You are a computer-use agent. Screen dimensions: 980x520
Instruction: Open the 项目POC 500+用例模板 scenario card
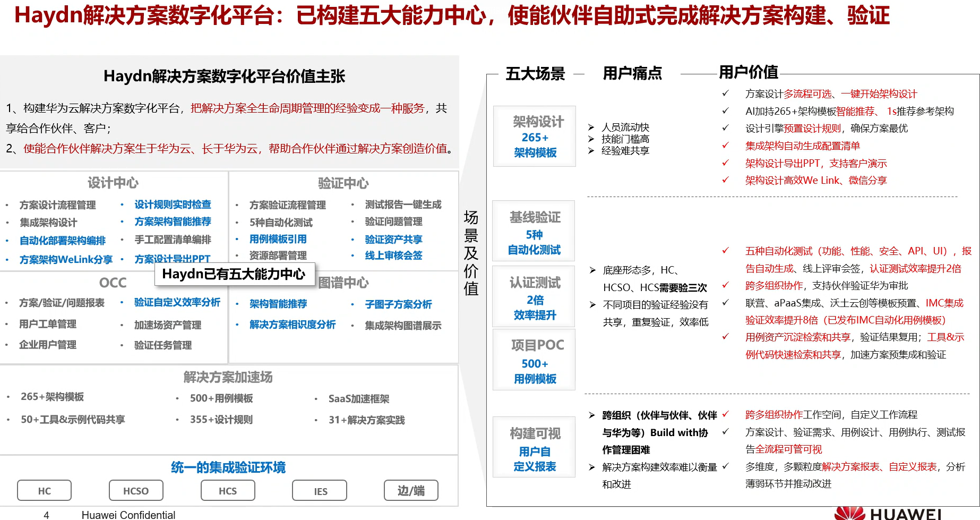pos(534,360)
